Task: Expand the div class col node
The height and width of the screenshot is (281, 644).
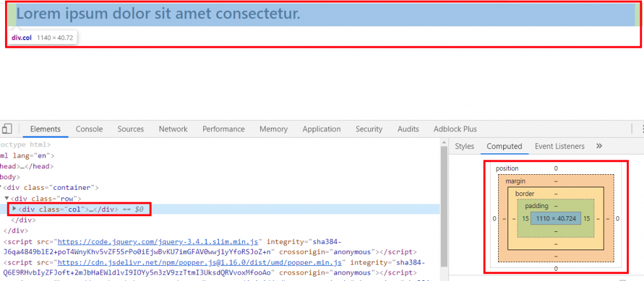Action: [15, 209]
